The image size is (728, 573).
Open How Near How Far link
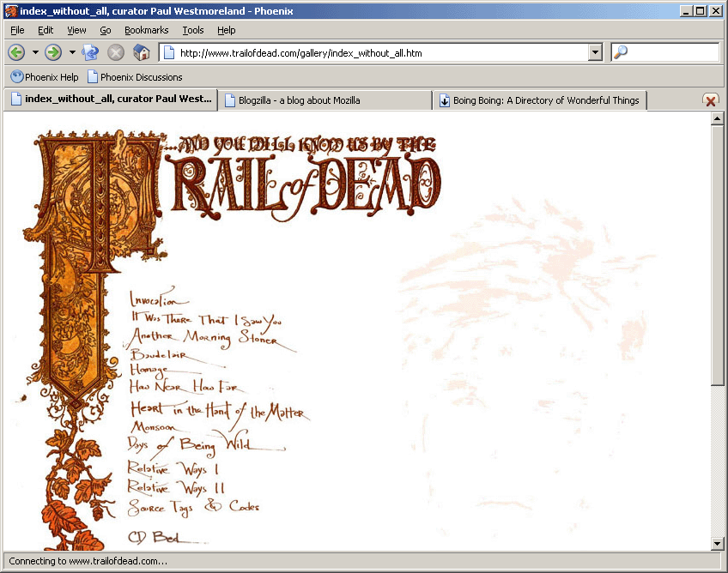(185, 386)
